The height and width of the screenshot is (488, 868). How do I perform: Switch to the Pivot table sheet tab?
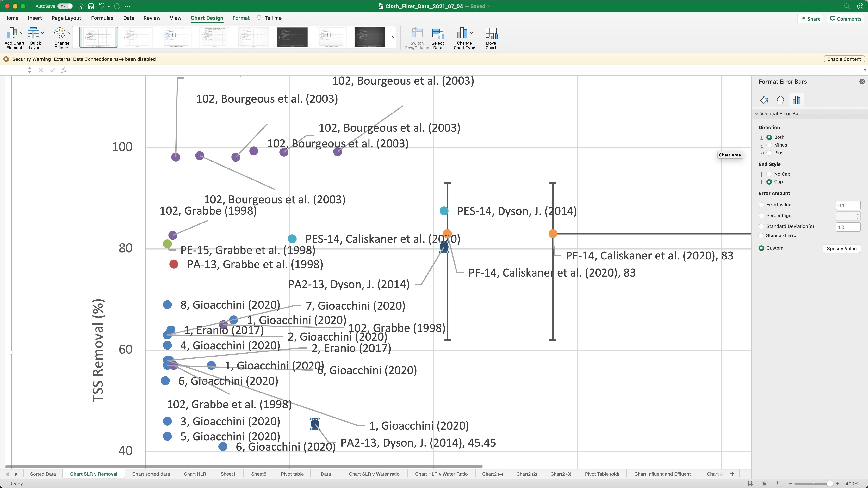[292, 474]
